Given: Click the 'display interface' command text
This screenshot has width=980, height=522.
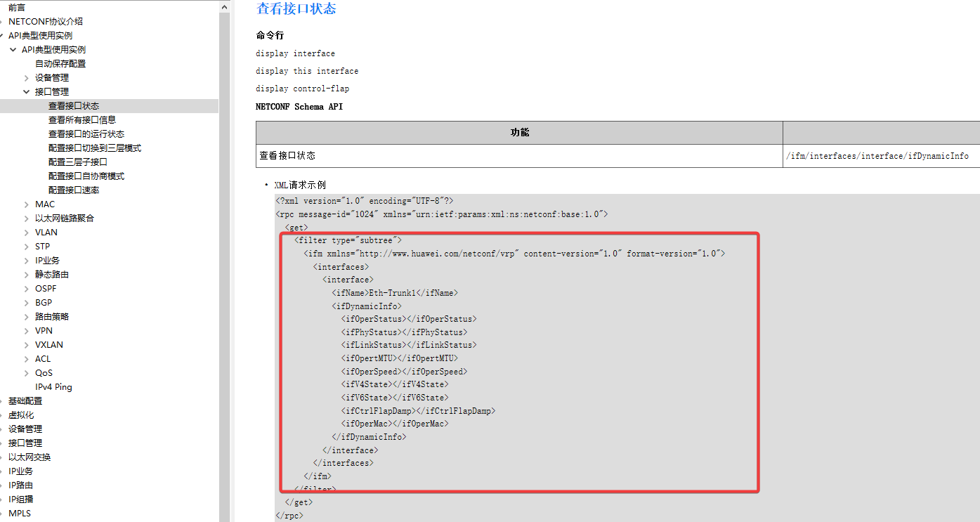Looking at the screenshot, I should click(295, 53).
